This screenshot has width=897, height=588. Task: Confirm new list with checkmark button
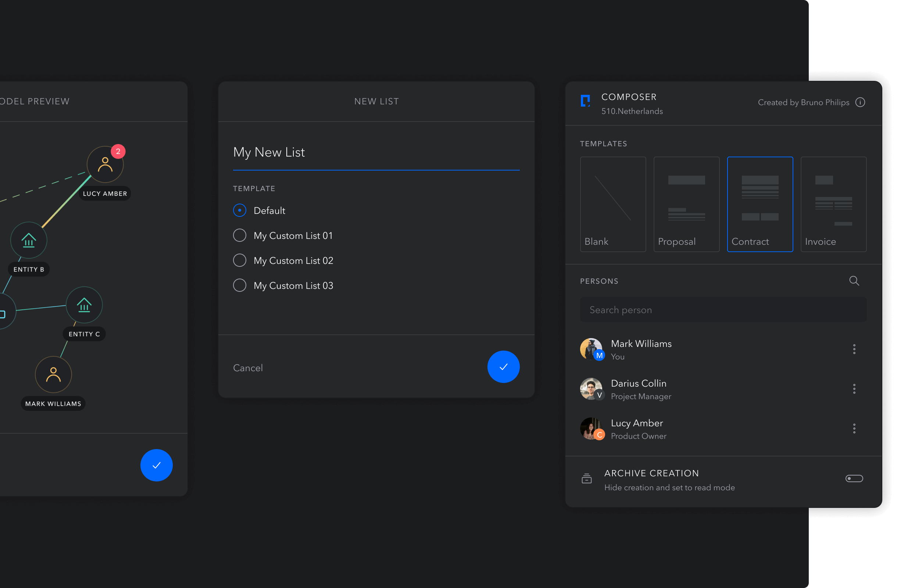pos(503,367)
